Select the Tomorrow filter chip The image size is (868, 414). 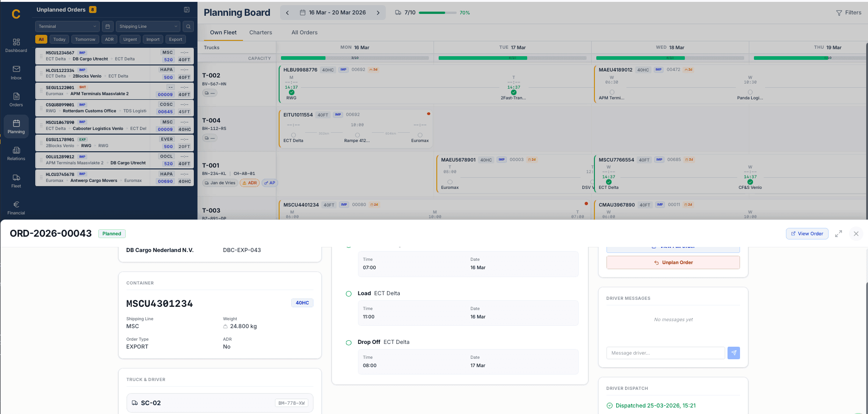click(x=85, y=39)
